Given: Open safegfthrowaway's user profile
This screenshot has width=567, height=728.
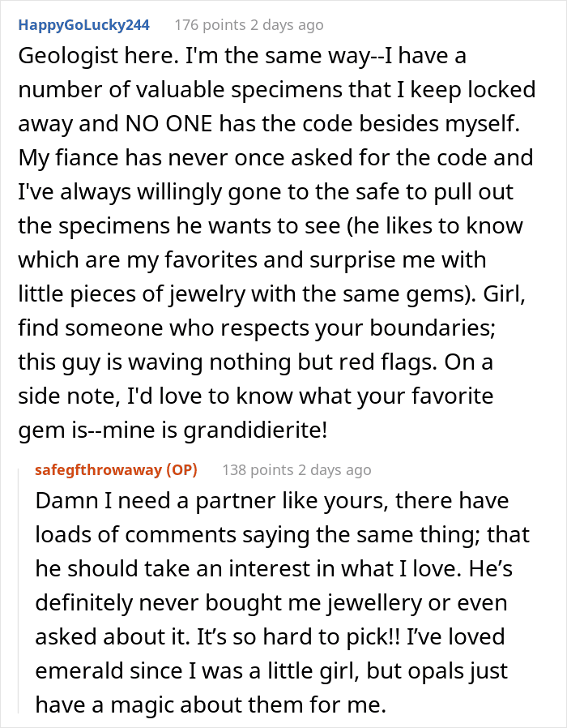Looking at the screenshot, I should pyautogui.click(x=98, y=470).
